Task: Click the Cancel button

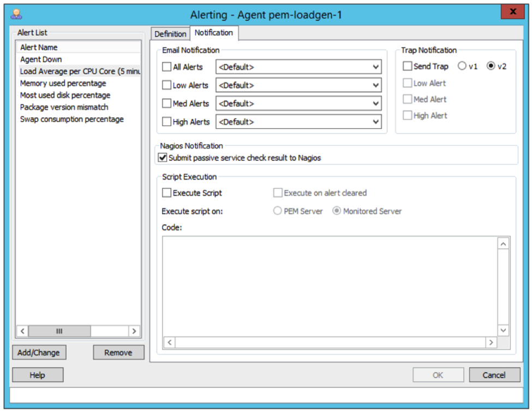Action: (x=494, y=375)
